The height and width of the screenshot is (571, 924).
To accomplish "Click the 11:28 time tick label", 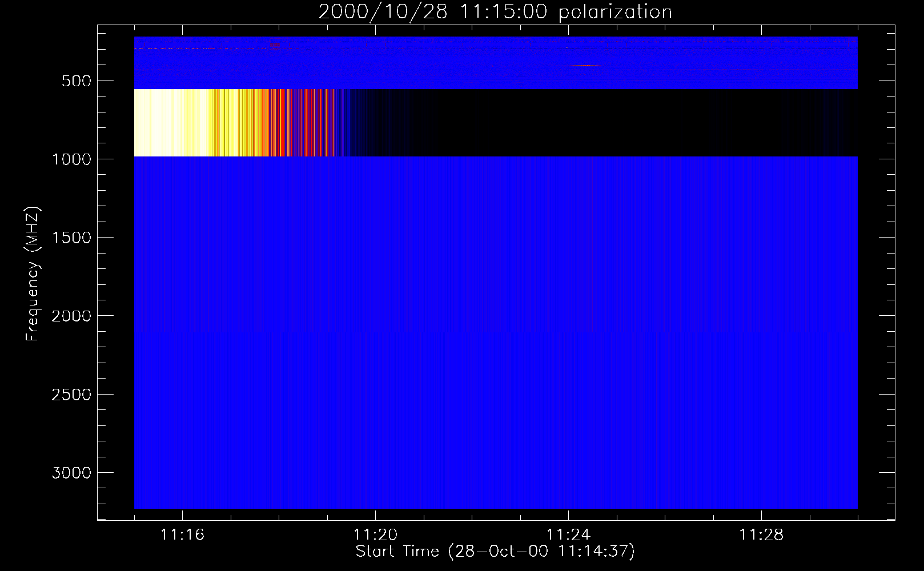I will pyautogui.click(x=761, y=535).
